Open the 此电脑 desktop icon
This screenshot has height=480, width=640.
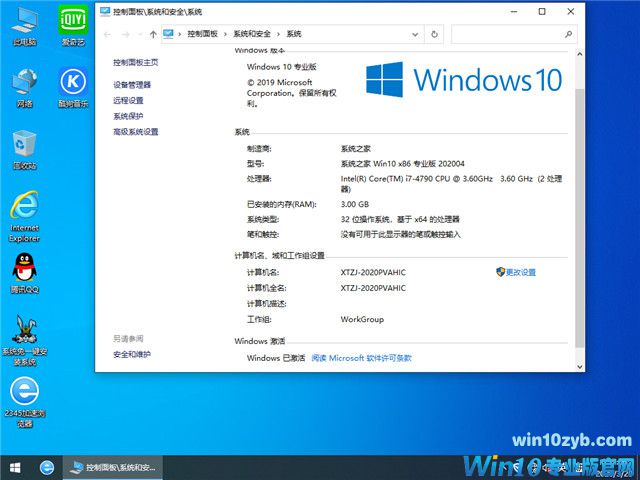tap(24, 25)
